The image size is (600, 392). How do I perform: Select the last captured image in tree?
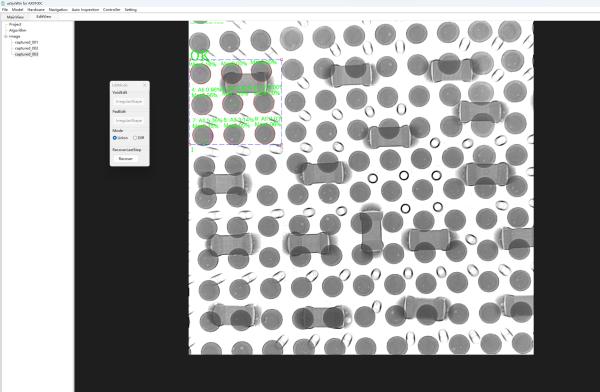pos(26,54)
